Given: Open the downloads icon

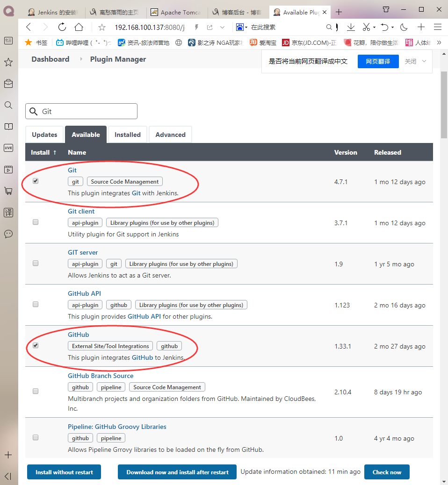Looking at the screenshot, I should point(351,27).
